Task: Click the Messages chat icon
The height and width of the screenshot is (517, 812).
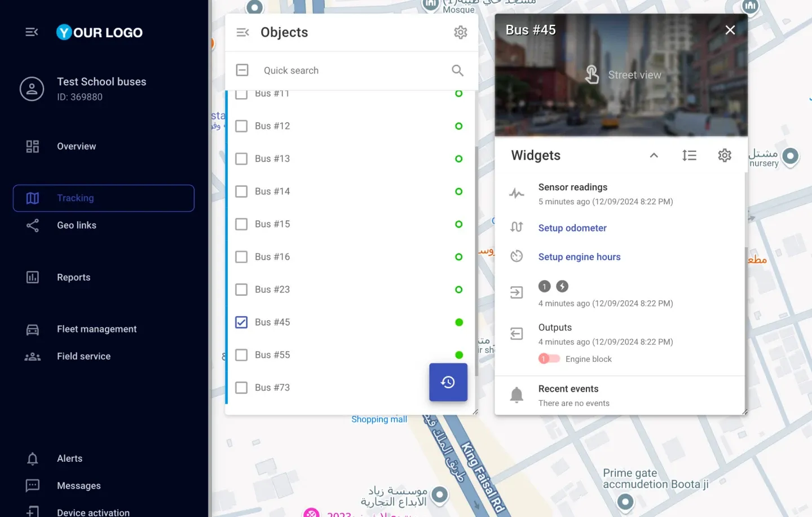Action: pos(33,485)
